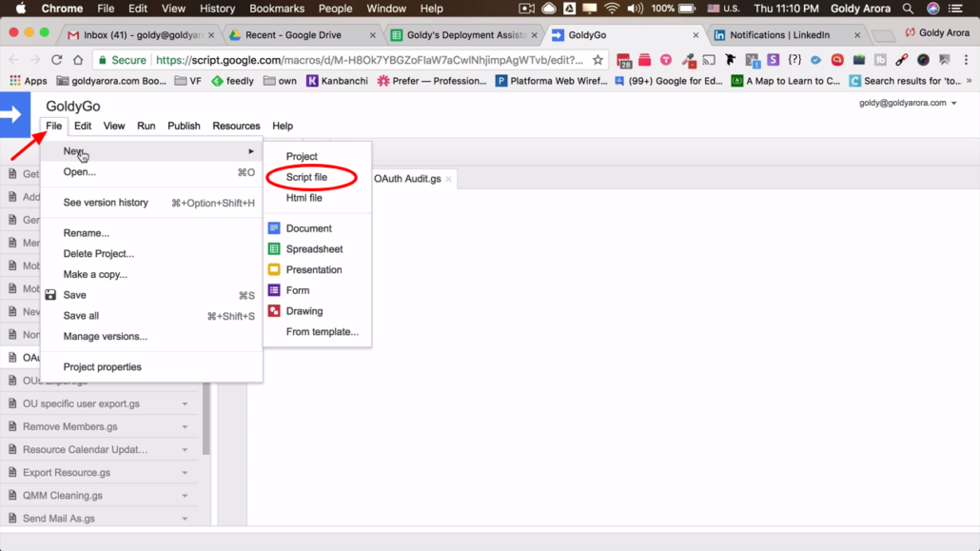The height and width of the screenshot is (551, 980).
Task: Click the Drawing icon in New submenu
Action: [x=274, y=311]
